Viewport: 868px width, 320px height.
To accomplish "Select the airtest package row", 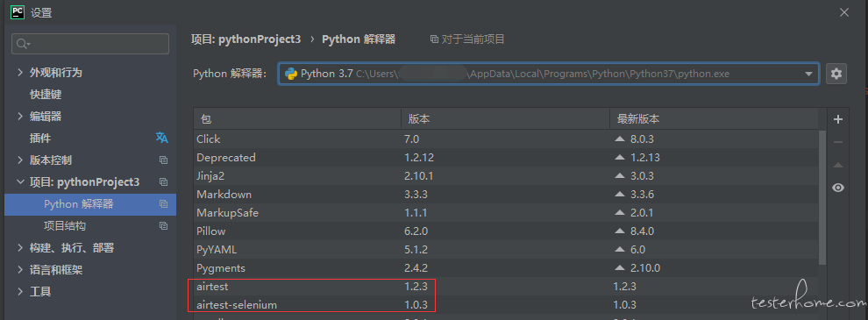I will 505,287.
